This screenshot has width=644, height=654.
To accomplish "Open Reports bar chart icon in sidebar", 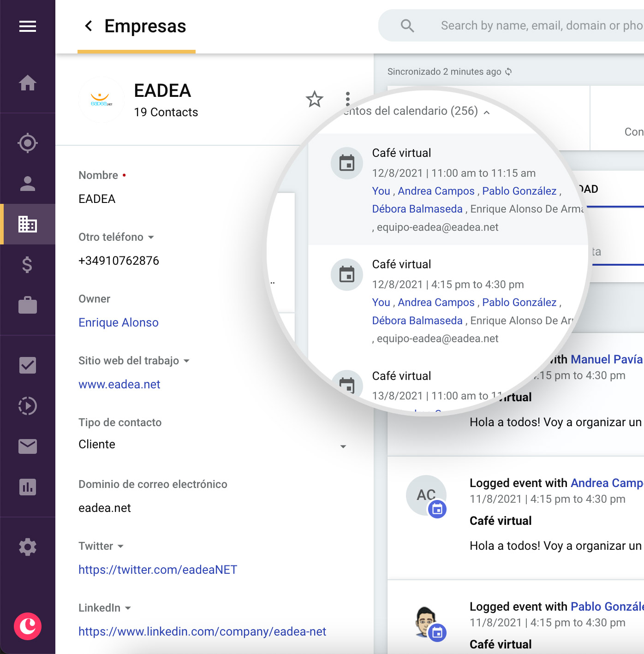I will [28, 487].
